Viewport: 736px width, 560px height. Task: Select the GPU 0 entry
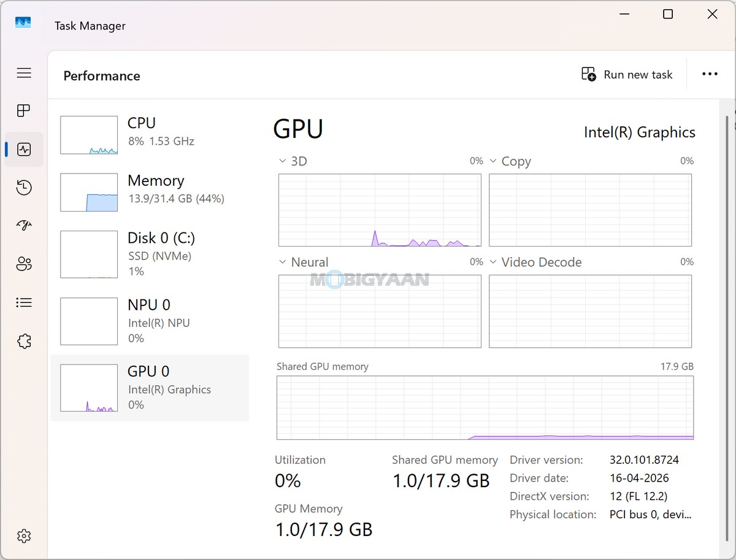[150, 388]
